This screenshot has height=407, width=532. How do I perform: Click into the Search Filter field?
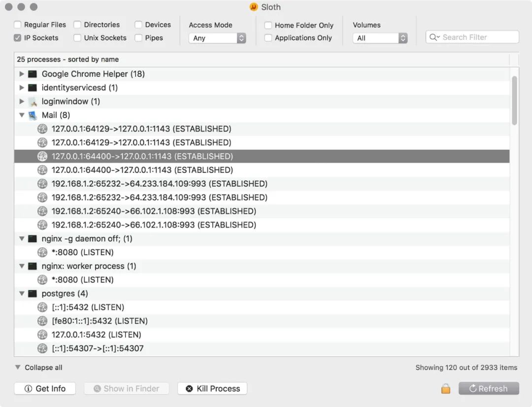click(472, 37)
